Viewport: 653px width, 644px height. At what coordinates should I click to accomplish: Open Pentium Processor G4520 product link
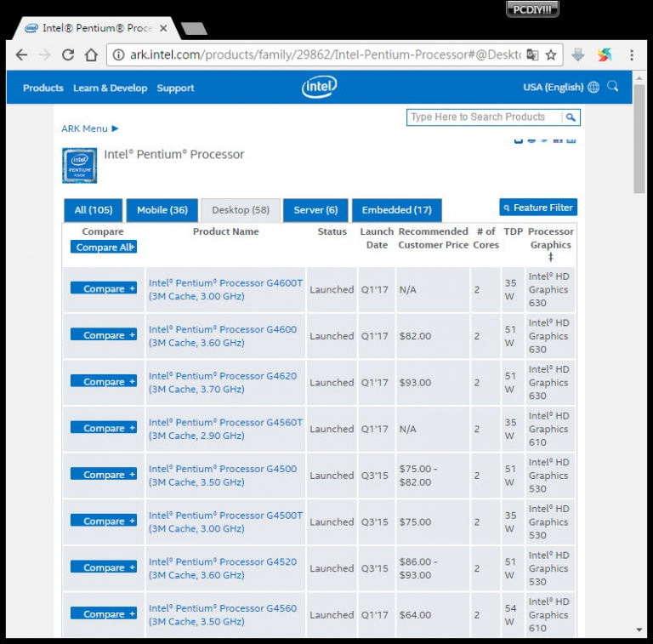(x=223, y=568)
